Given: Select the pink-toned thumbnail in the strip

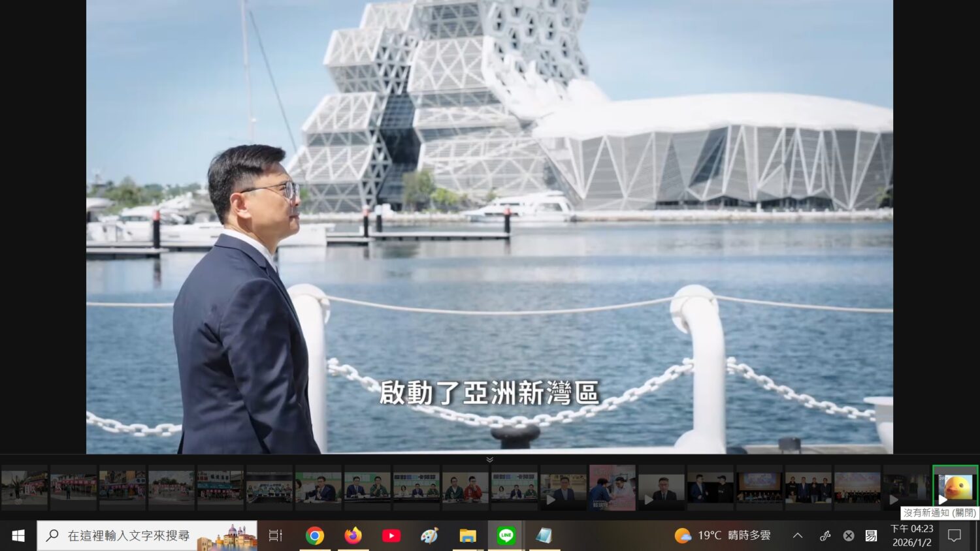Looking at the screenshot, I should pyautogui.click(x=612, y=487).
